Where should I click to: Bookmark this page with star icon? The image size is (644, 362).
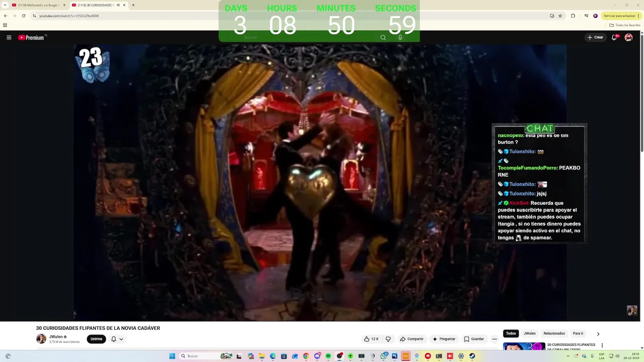pos(560,16)
